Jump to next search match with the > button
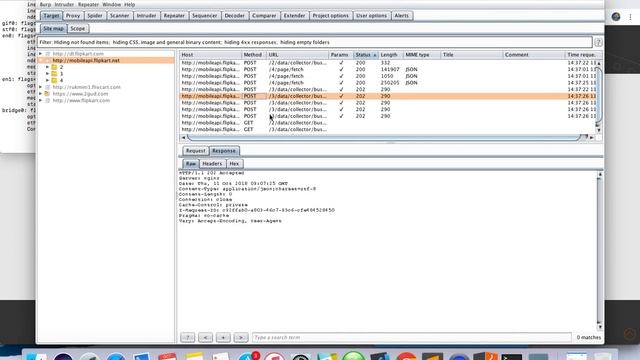The image size is (640, 360). click(241, 338)
